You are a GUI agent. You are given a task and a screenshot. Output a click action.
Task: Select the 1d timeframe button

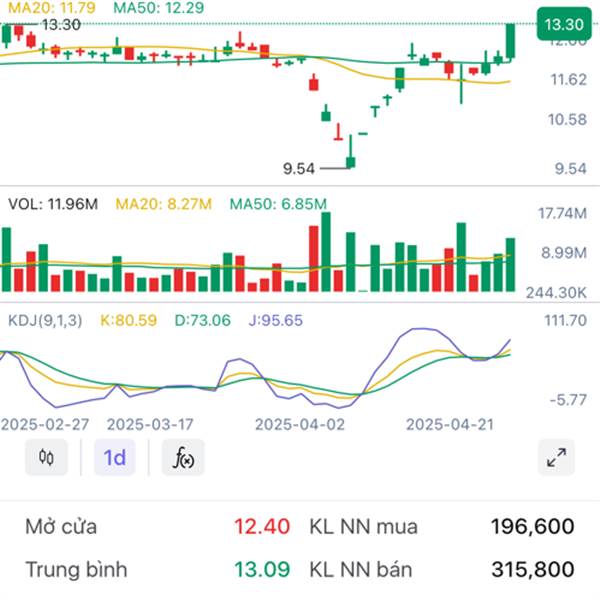pos(115,457)
